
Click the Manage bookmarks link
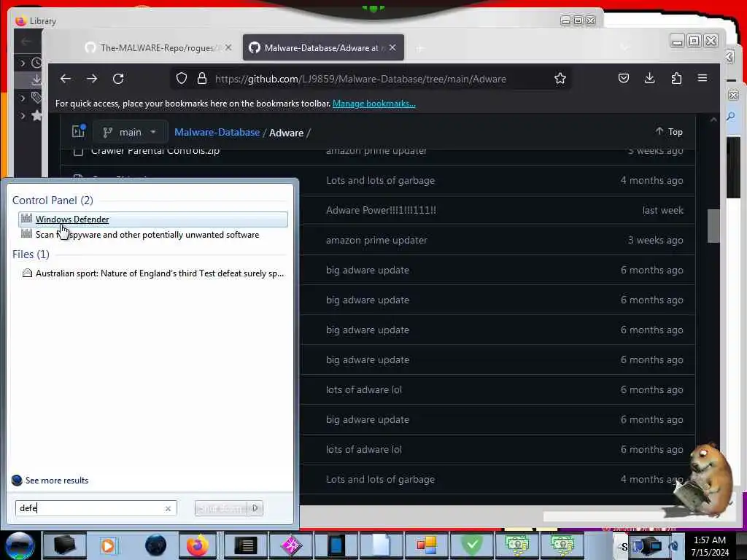coord(374,104)
